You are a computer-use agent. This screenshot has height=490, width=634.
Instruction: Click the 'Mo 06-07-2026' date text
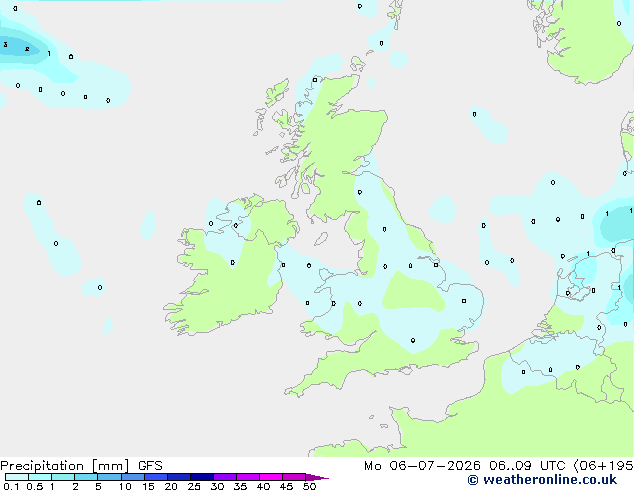[x=423, y=466]
